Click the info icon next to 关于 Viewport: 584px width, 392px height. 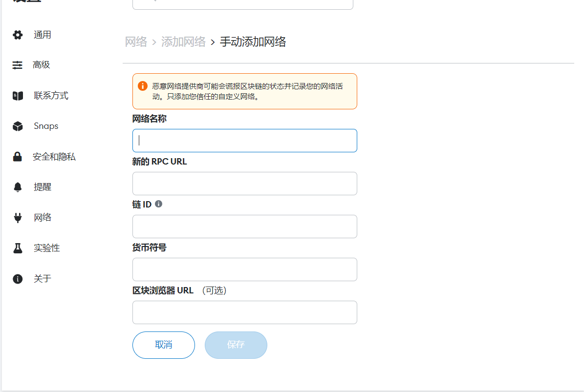[x=18, y=279]
